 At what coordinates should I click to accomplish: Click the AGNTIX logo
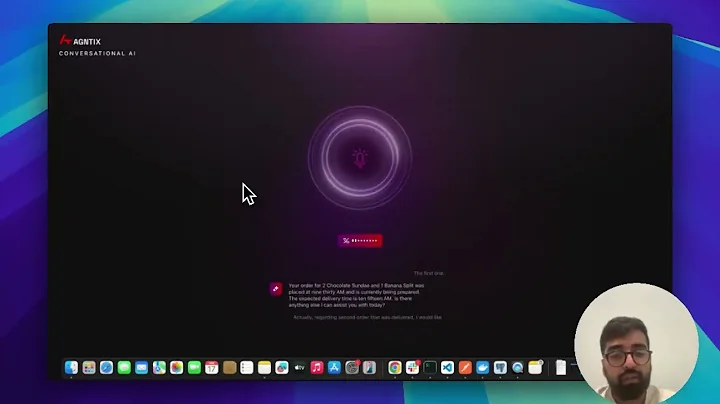tap(80, 41)
